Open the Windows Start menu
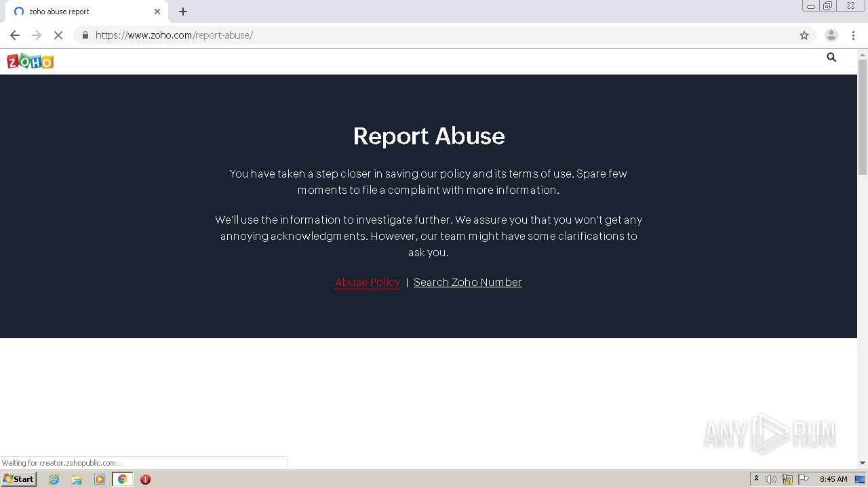Viewport: 868px width, 488px height. (18, 479)
